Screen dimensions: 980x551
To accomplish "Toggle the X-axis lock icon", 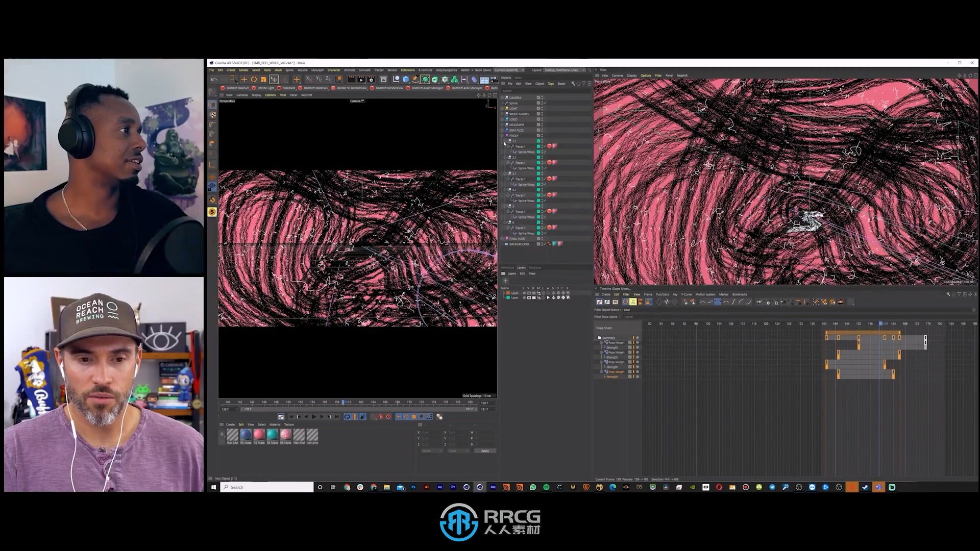I will point(309,79).
